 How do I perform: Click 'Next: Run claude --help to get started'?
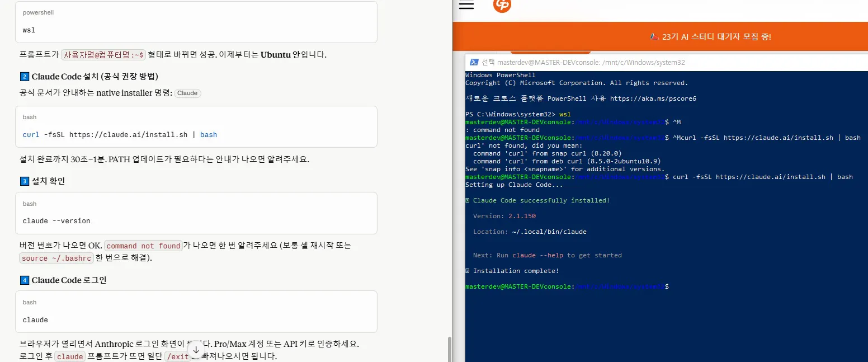[548, 255]
